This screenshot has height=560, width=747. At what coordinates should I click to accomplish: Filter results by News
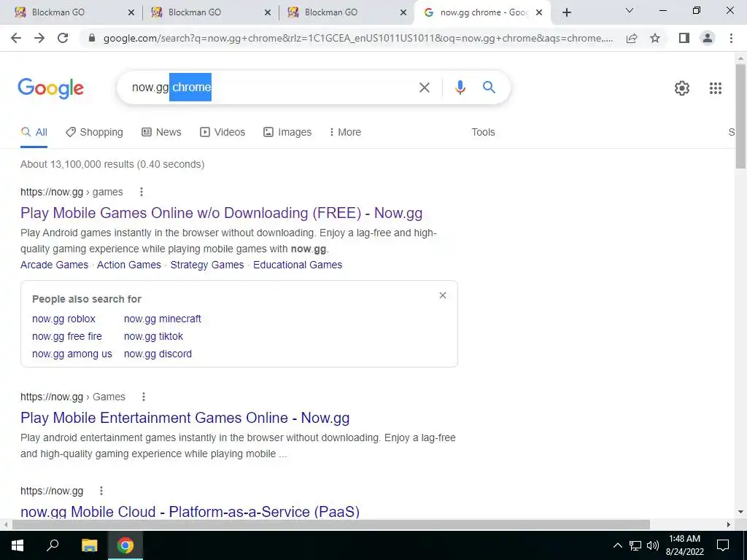[x=161, y=132]
